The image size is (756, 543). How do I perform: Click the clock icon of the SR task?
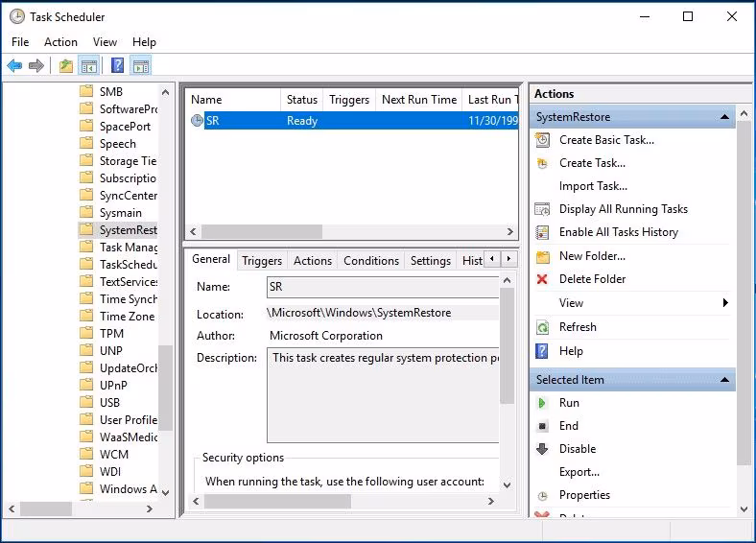[x=197, y=121]
